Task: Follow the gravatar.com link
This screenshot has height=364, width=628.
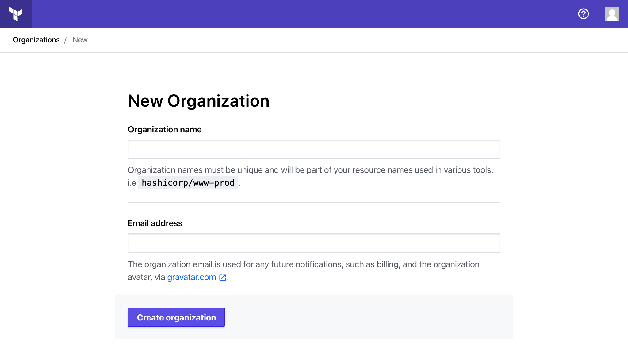Action: 192,277
